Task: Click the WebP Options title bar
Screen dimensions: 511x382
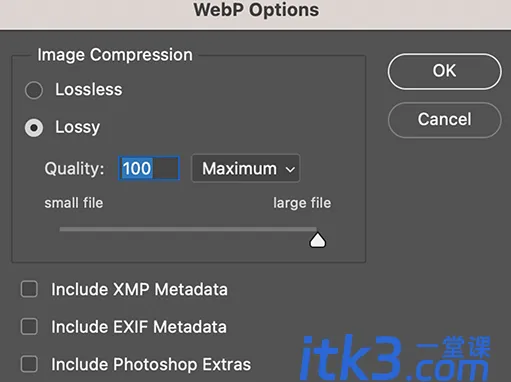Action: [x=255, y=13]
